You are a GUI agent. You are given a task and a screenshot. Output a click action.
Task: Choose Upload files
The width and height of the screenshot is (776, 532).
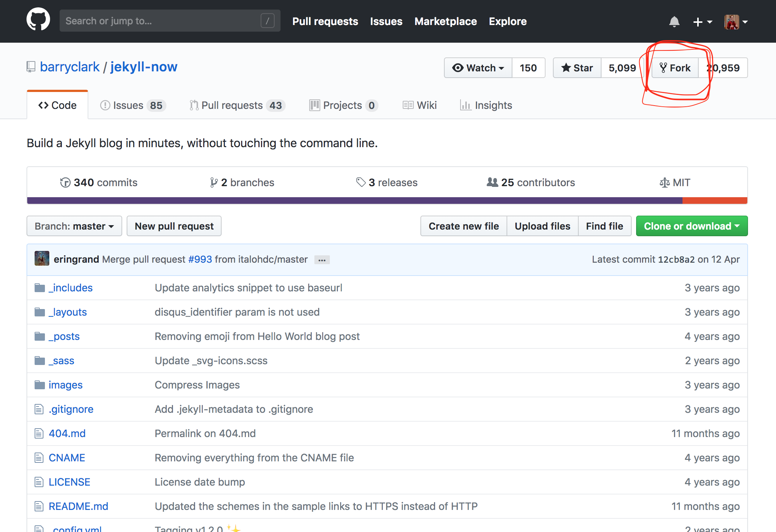point(543,226)
